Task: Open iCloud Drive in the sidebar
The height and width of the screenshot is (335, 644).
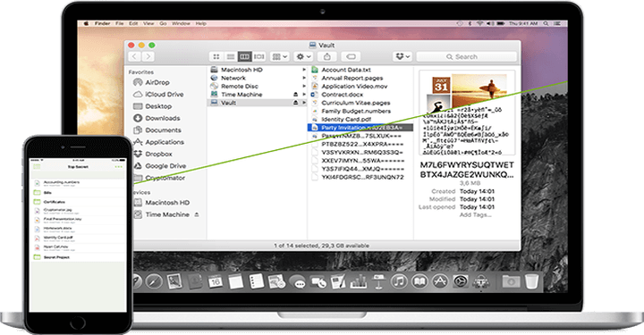Action: click(x=158, y=95)
